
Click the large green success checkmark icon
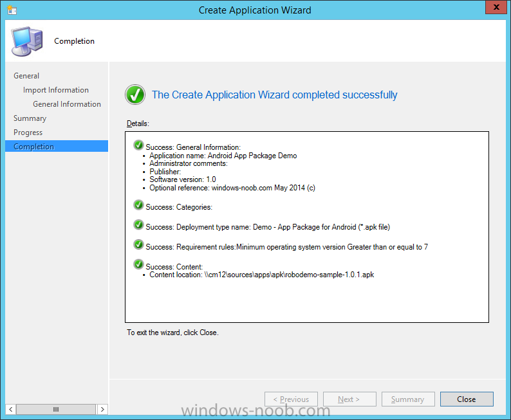[x=135, y=95]
